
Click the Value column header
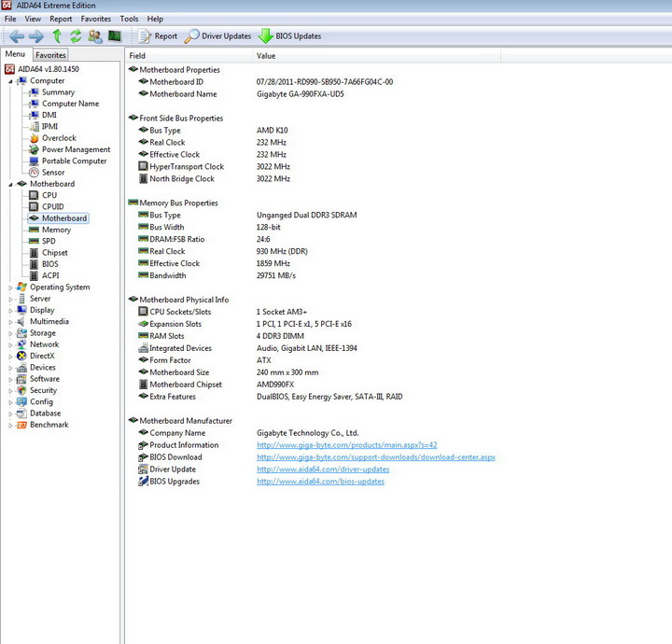point(376,56)
